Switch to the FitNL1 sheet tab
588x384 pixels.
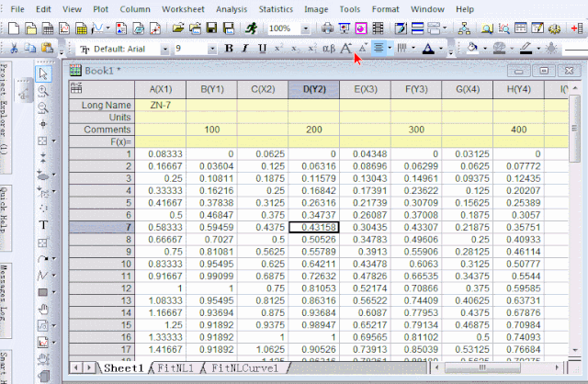pyautogui.click(x=176, y=367)
